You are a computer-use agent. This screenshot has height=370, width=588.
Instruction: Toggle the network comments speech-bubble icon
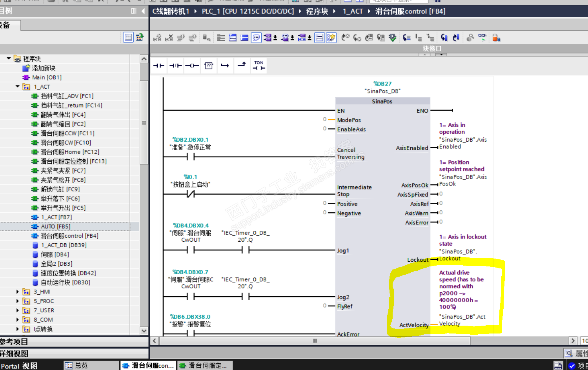256,38
